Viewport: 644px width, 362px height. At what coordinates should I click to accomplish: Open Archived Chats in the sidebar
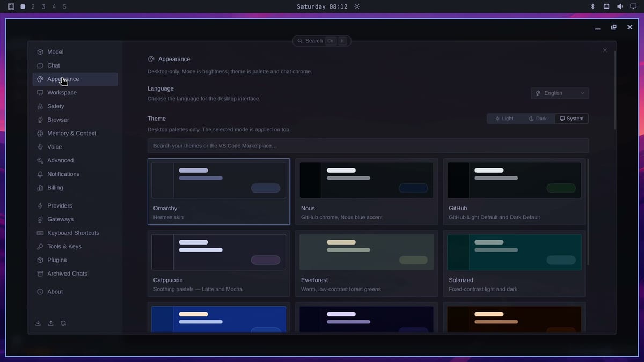point(75,274)
